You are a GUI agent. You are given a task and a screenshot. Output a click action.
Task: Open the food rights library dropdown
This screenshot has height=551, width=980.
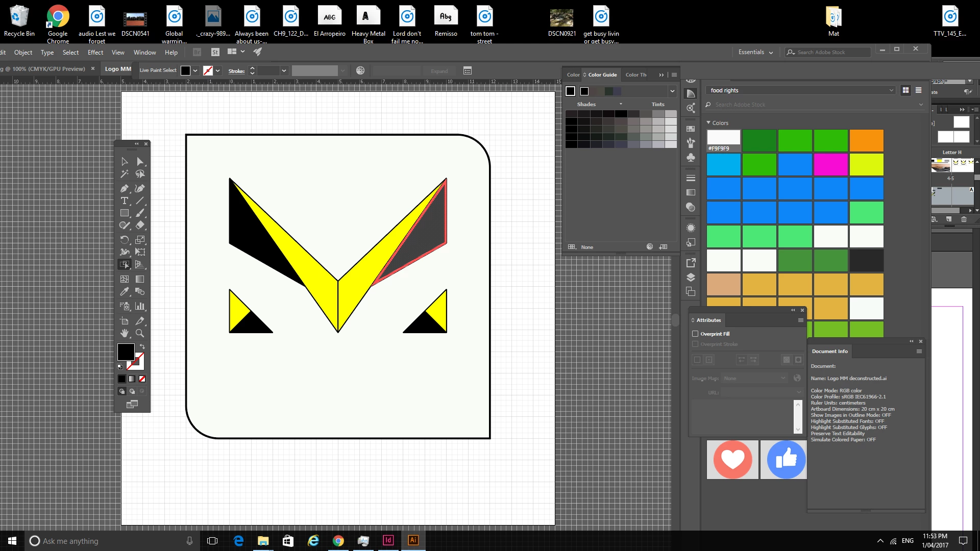pyautogui.click(x=801, y=90)
